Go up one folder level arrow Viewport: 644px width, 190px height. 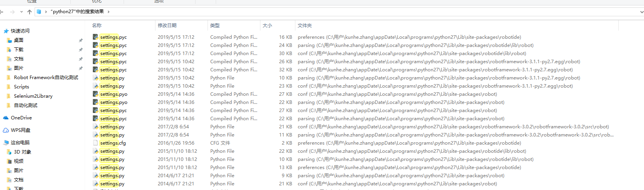point(30,12)
